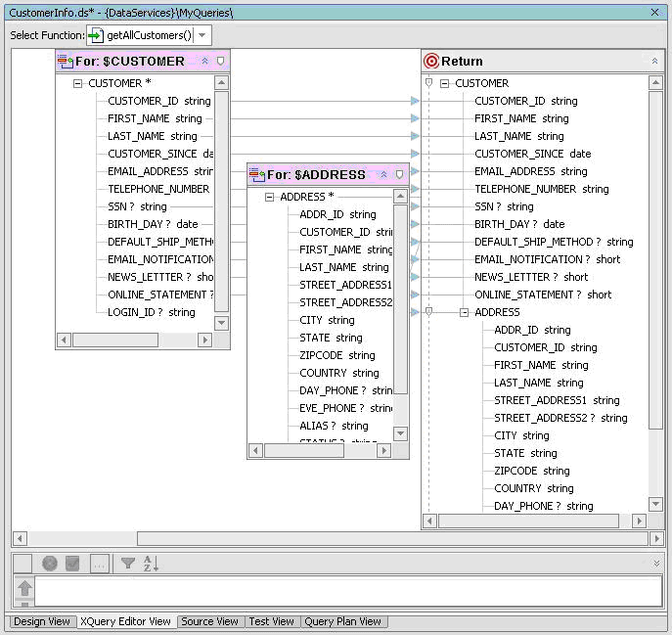Select BIRTH_DAY in Return block
The width and height of the screenshot is (672, 635).
(519, 224)
